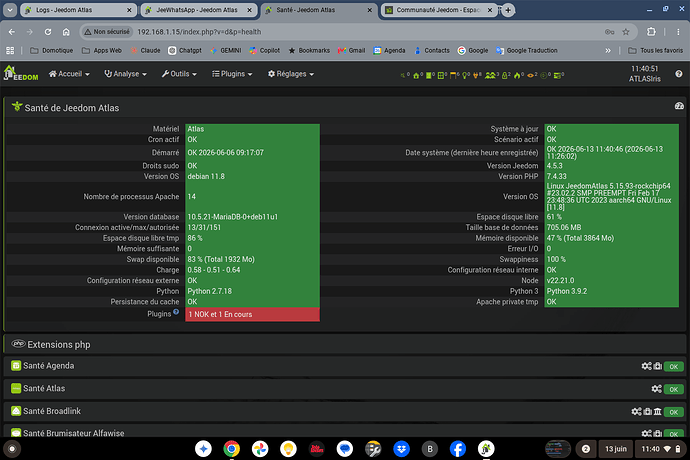Launch Dropbox from the shelf

[x=401, y=449]
